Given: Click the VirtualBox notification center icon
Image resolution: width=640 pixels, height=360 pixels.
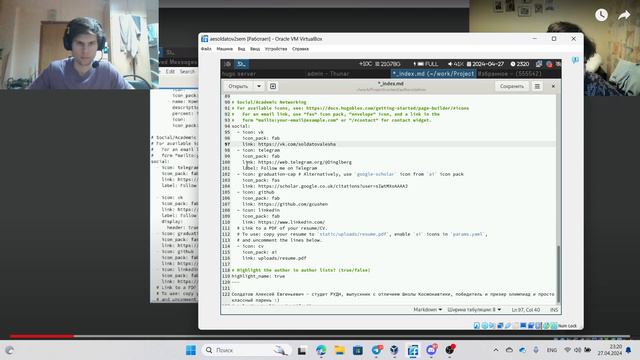Looking at the screenshot, I should point(575,60).
